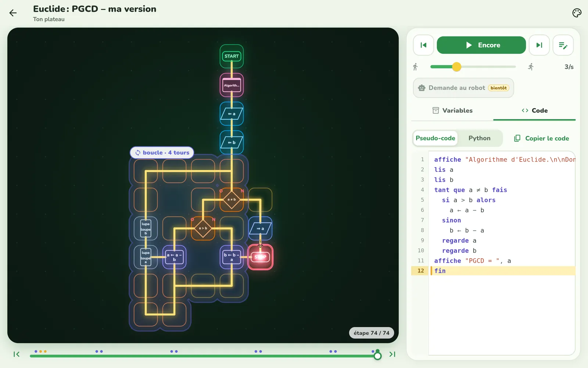Click code line 4 tant que a ≠ b
Image resolution: width=588 pixels, height=368 pixels.
click(493, 190)
